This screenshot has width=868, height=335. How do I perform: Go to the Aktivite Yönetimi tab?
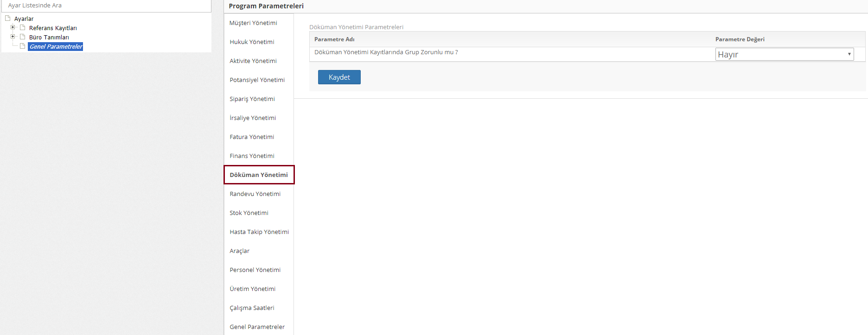[x=253, y=61]
